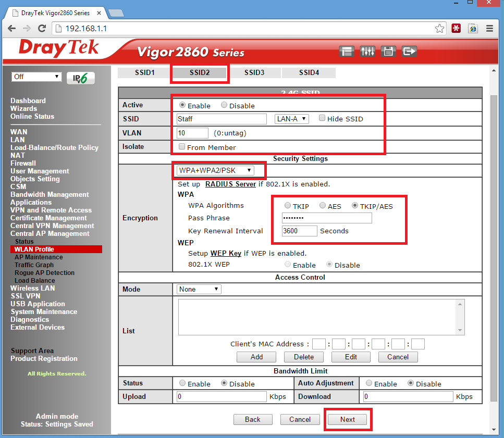Reload the page with refresh icon

tap(42, 28)
